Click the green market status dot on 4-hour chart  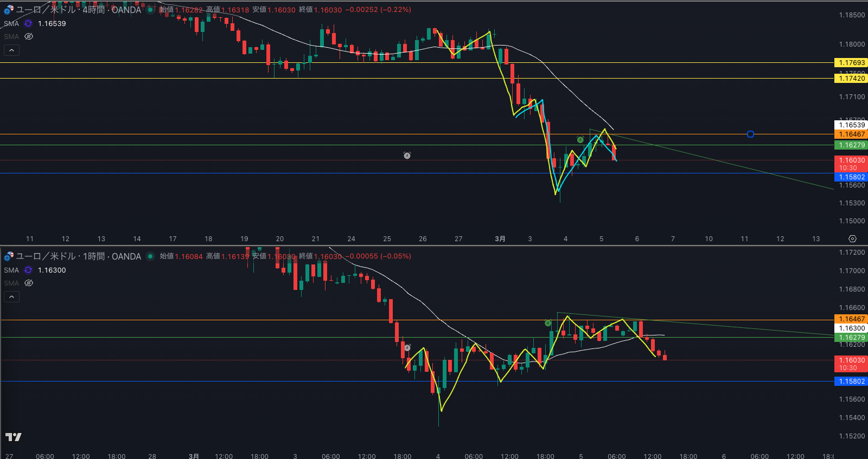pyautogui.click(x=150, y=10)
